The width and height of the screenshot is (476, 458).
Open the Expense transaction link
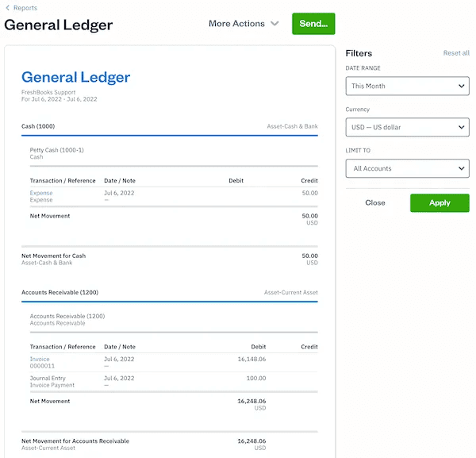41,193
